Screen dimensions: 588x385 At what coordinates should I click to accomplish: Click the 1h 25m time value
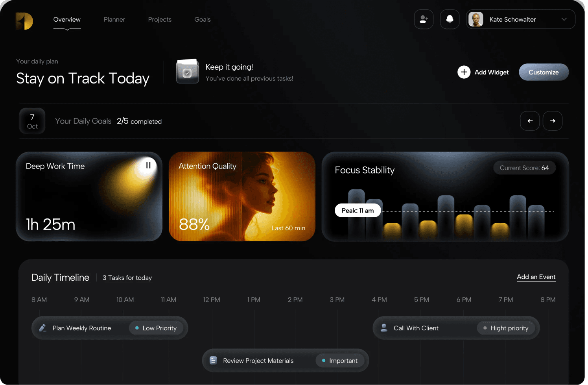click(51, 224)
